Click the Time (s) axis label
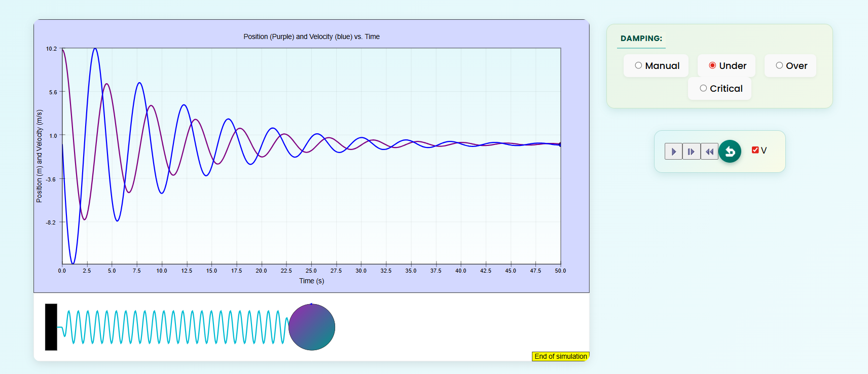 pyautogui.click(x=311, y=281)
